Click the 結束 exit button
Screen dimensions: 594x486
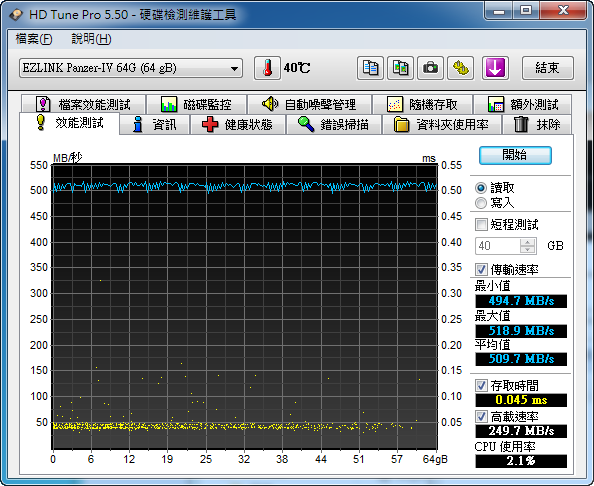click(547, 68)
